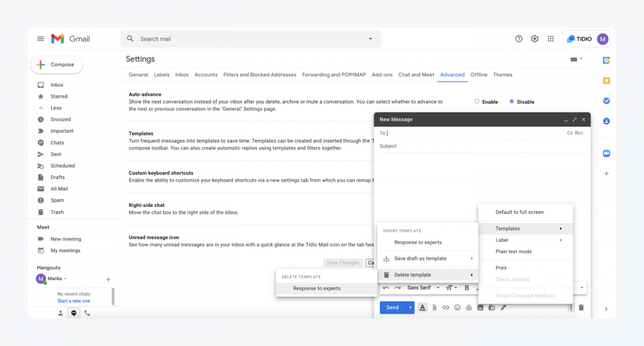Open Cc field in New Message
The height and width of the screenshot is (346, 644).
point(570,133)
